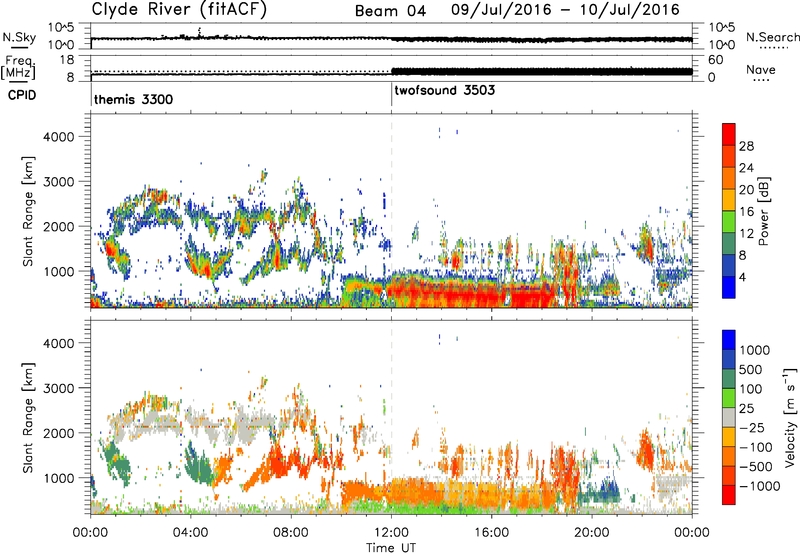Image resolution: width=800 pixels, height=554 pixels.
Task: Click the '20:00' time axis tick label
Action: (591, 533)
